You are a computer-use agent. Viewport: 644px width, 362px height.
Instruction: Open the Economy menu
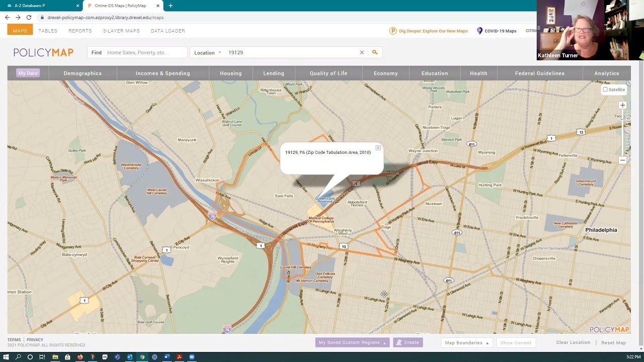385,73
